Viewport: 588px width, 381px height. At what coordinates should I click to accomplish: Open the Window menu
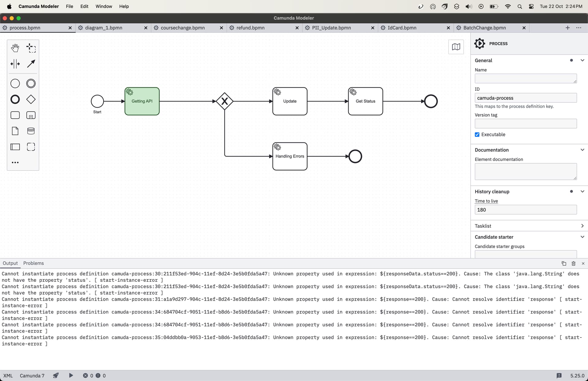[104, 6]
